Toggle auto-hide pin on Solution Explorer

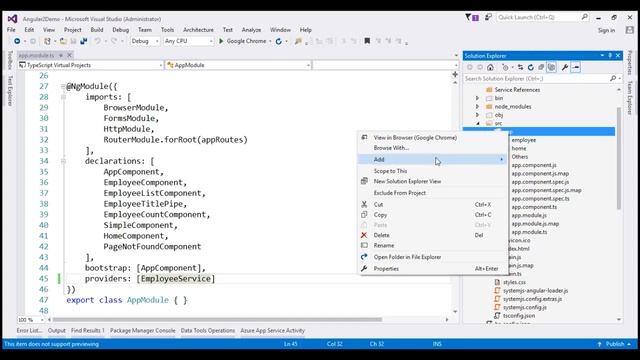610,56
